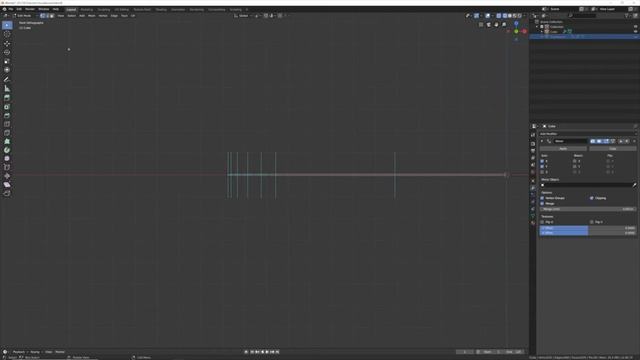Screen dimensions: 640x360
Task: Toggle camera view icon in viewport
Action: click(x=489, y=25)
